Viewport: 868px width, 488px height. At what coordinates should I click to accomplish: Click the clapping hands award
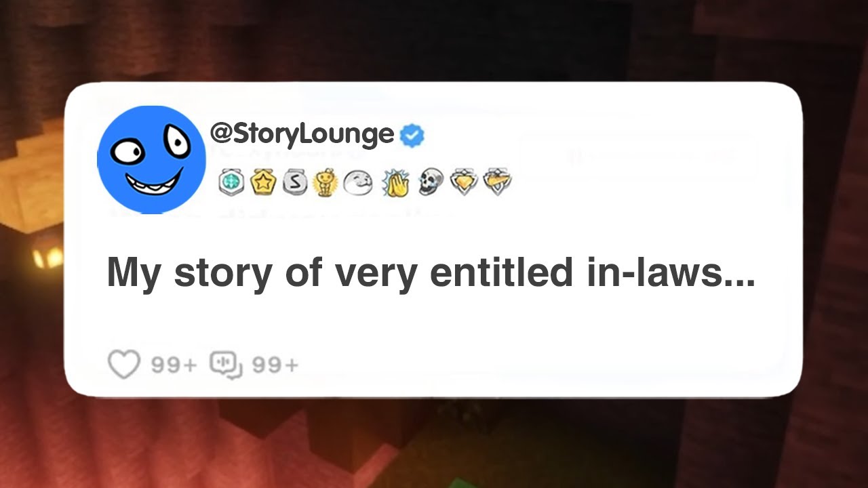[x=396, y=182]
